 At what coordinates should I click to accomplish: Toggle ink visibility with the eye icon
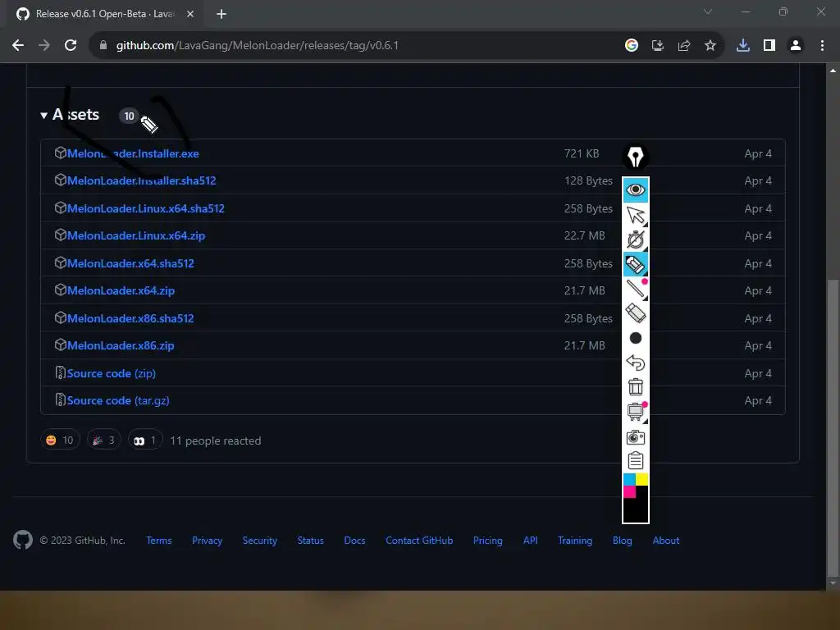(x=636, y=189)
